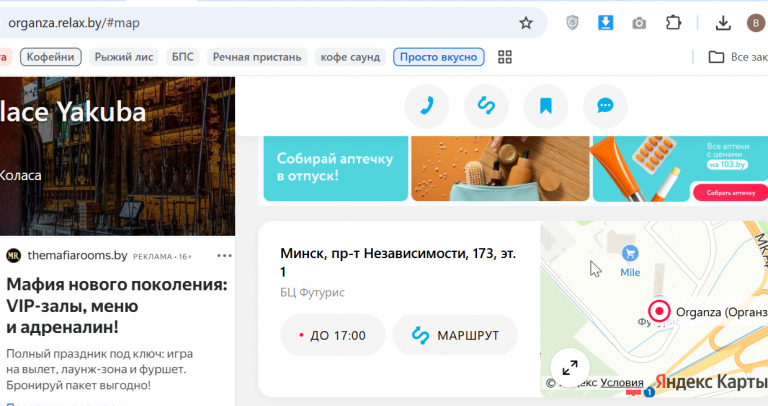Open the Кофейни bookmark
Screen dimensions: 768x406
[x=50, y=57]
